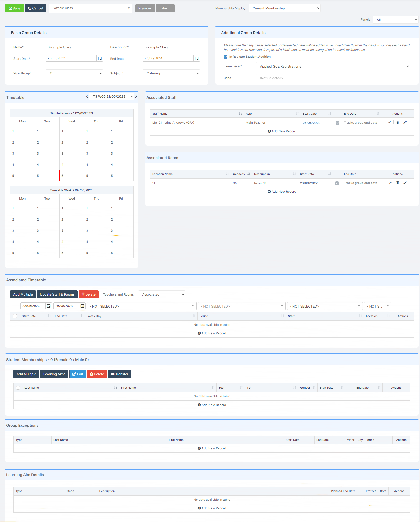The width and height of the screenshot is (420, 522).
Task: Delete the Room 11 association
Action: 398,183
